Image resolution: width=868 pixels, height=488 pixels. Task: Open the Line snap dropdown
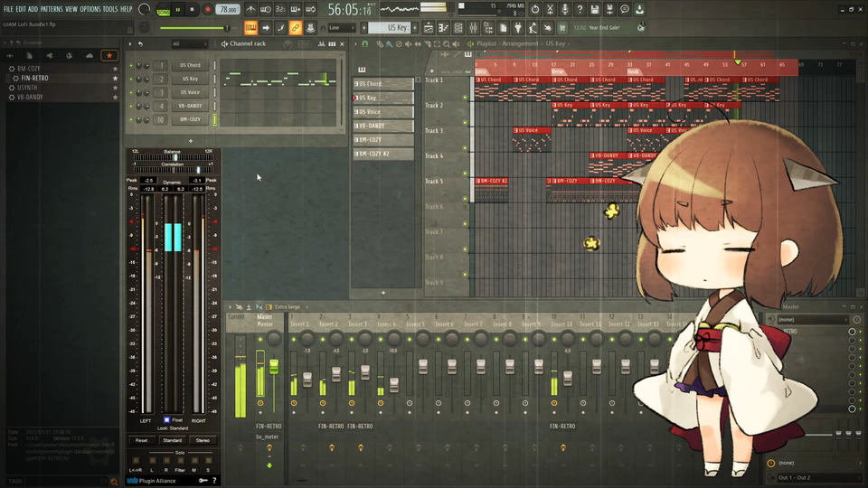[342, 28]
